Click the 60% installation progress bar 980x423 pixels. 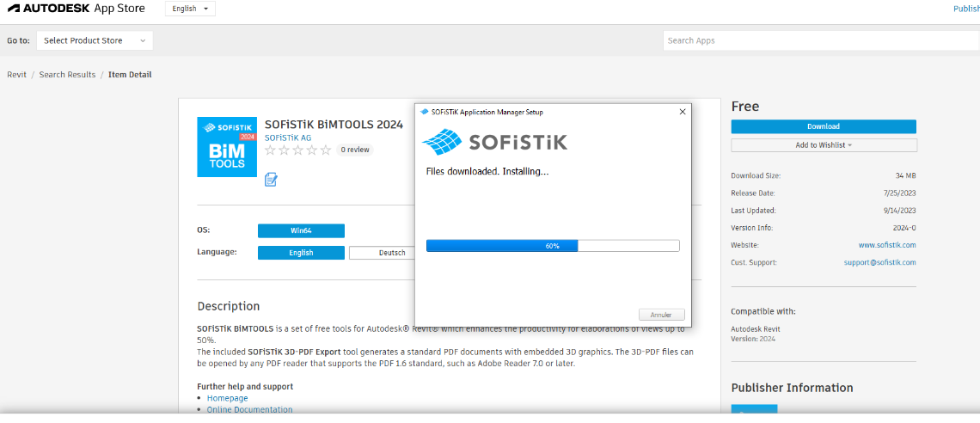553,246
